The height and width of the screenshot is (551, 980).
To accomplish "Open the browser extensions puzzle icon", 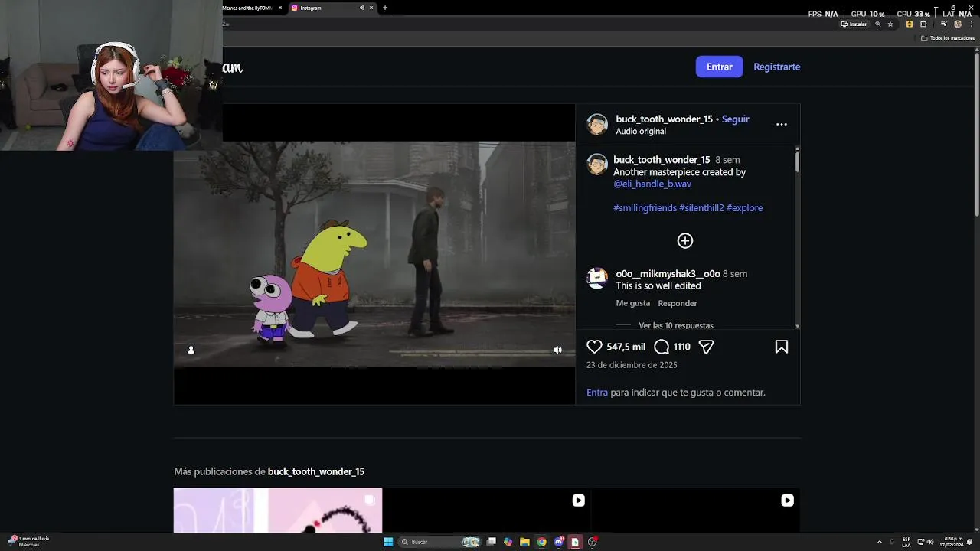I will coord(923,24).
